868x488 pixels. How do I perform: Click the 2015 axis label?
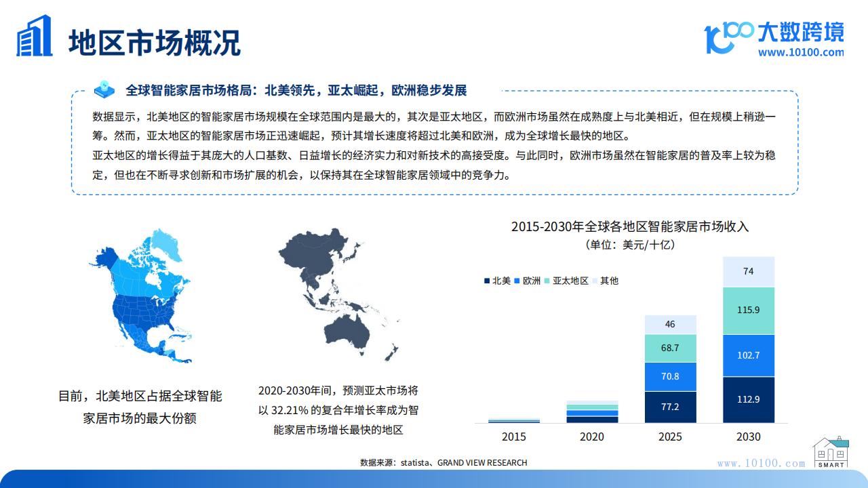(513, 437)
